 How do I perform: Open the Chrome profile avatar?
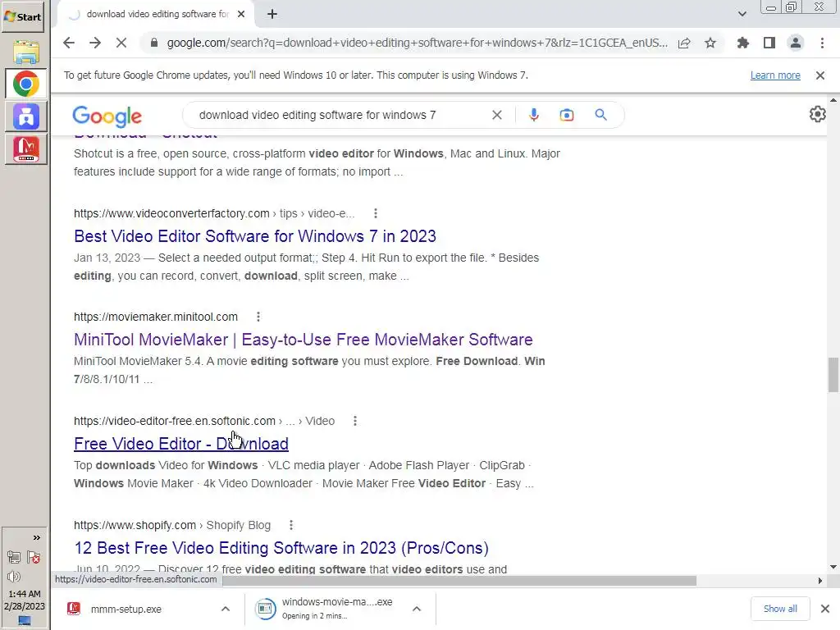pyautogui.click(x=796, y=43)
